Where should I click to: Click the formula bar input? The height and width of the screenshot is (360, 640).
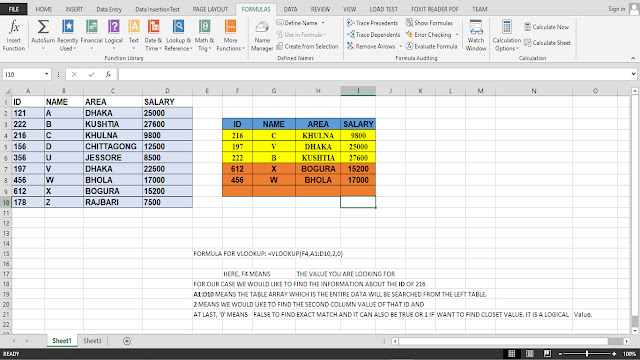(374, 74)
